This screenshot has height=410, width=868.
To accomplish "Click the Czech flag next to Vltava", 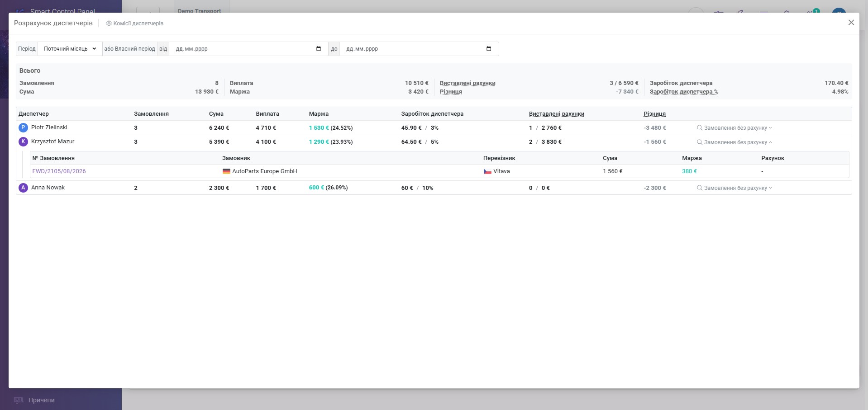I will 487,171.
